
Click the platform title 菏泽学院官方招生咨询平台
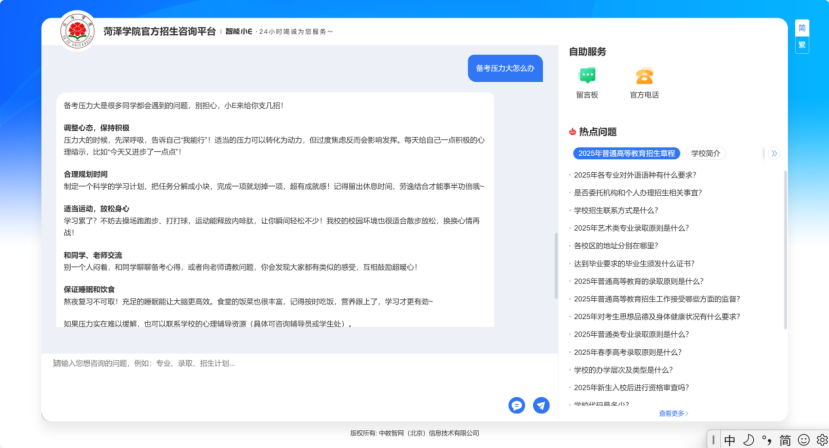(x=160, y=31)
